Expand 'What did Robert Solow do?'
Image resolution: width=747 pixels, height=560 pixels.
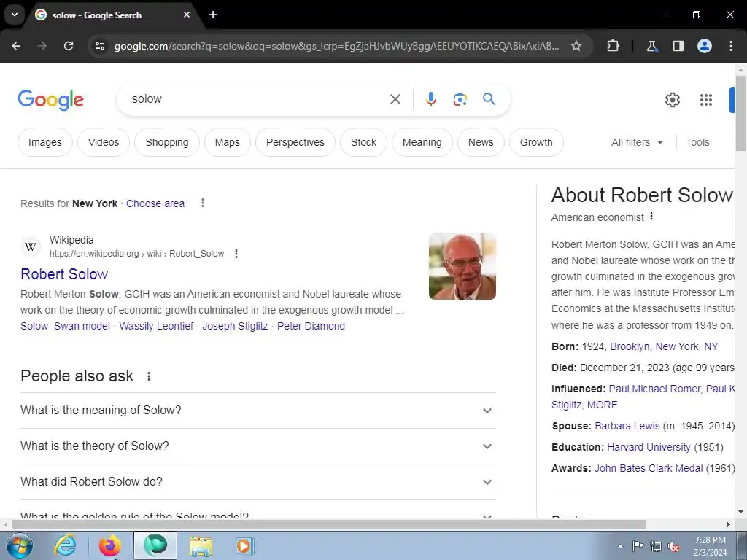click(258, 481)
